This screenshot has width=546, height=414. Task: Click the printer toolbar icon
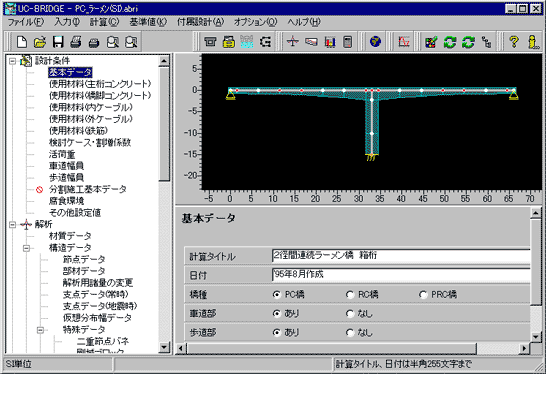point(76,42)
